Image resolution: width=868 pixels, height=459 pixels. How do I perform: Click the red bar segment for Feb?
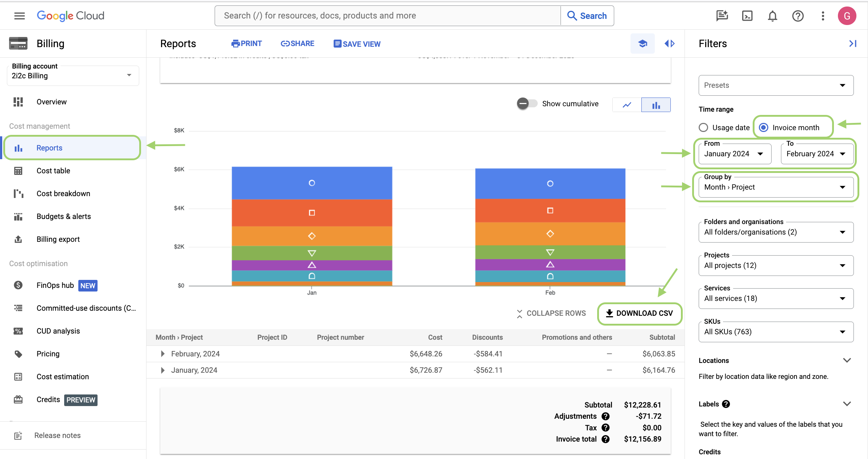click(x=550, y=211)
